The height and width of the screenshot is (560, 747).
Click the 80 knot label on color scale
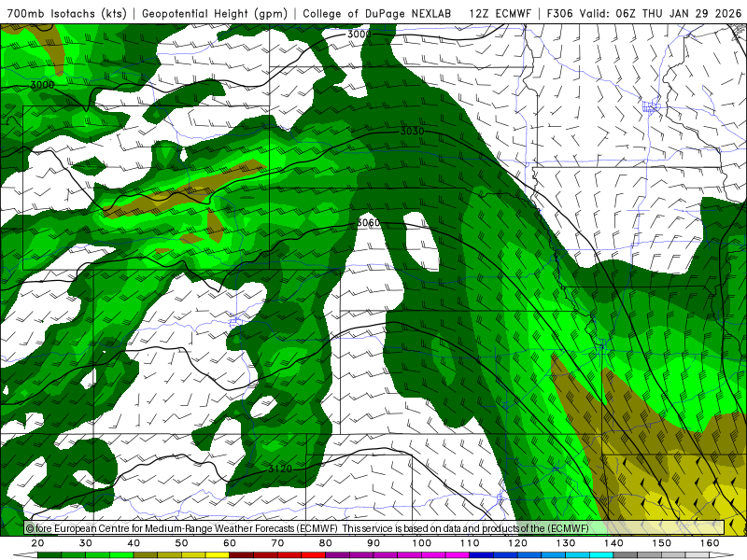[325, 543]
